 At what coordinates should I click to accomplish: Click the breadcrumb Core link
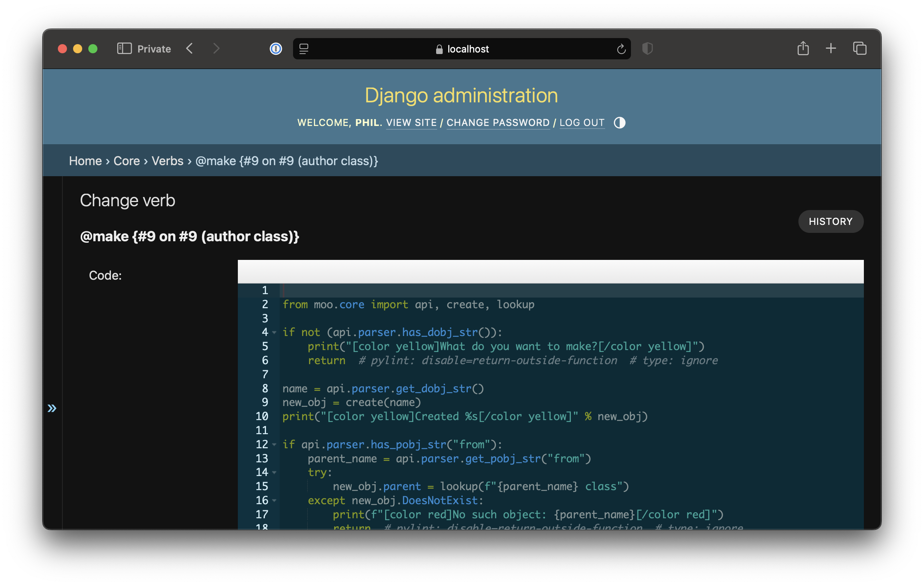pyautogui.click(x=127, y=161)
